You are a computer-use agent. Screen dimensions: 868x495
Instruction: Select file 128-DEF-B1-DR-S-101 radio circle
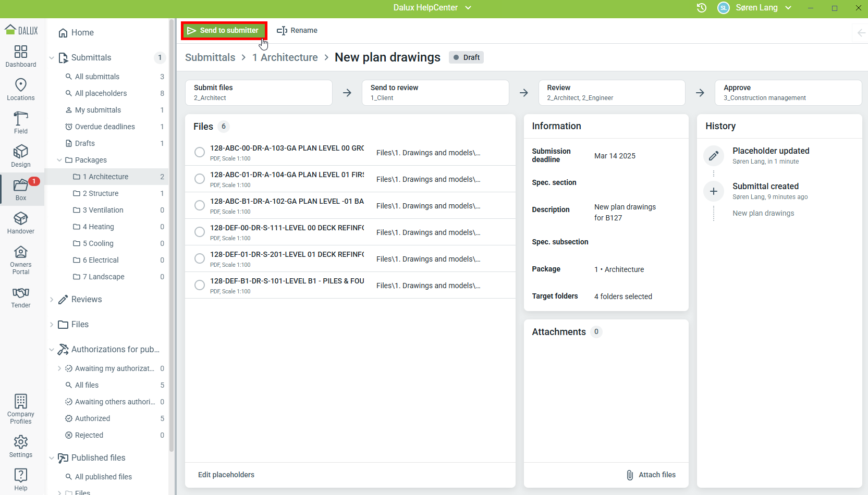199,285
